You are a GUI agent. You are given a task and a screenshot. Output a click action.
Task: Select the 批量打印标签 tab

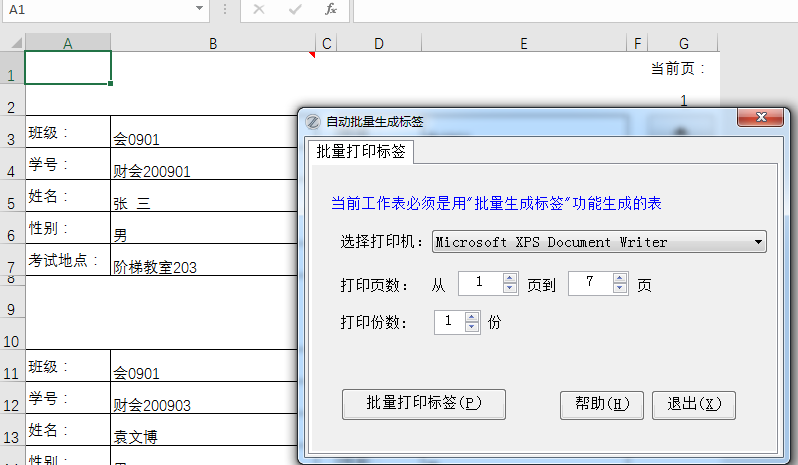tap(360, 152)
